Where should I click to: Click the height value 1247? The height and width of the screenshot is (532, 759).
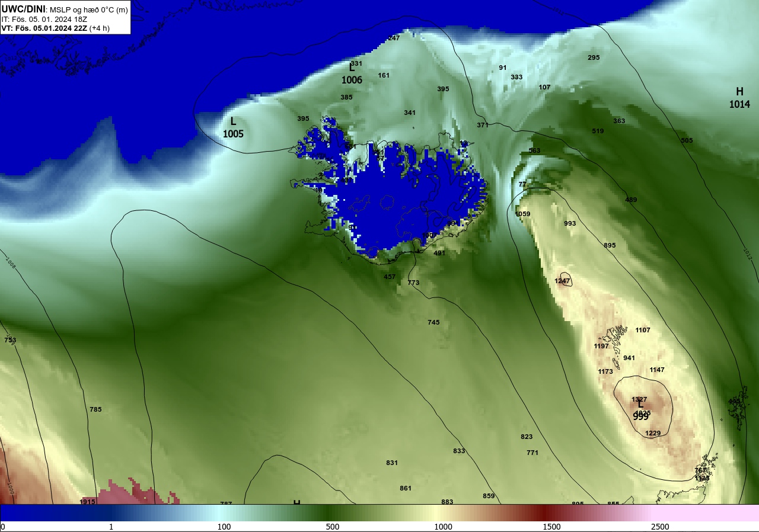[x=562, y=281]
